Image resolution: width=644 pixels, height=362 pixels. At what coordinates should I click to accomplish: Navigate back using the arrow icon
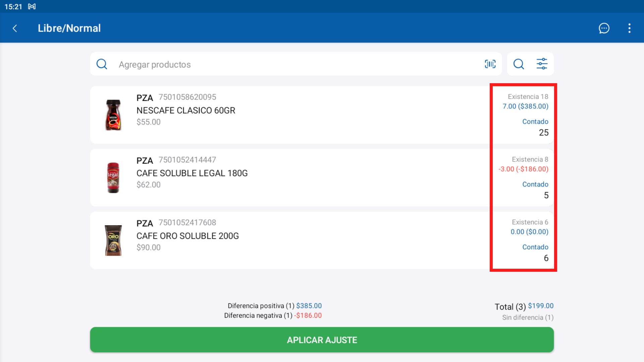click(15, 29)
